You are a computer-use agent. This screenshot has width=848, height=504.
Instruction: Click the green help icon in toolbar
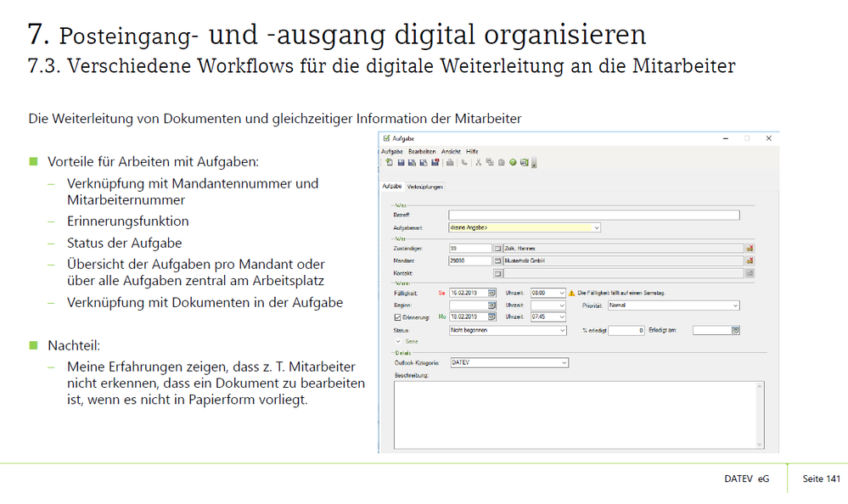(514, 162)
